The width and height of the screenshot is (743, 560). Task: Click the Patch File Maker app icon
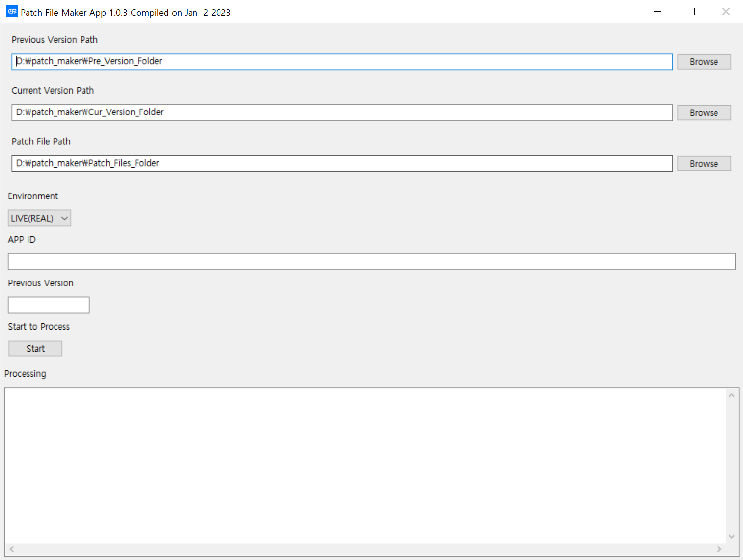click(12, 12)
